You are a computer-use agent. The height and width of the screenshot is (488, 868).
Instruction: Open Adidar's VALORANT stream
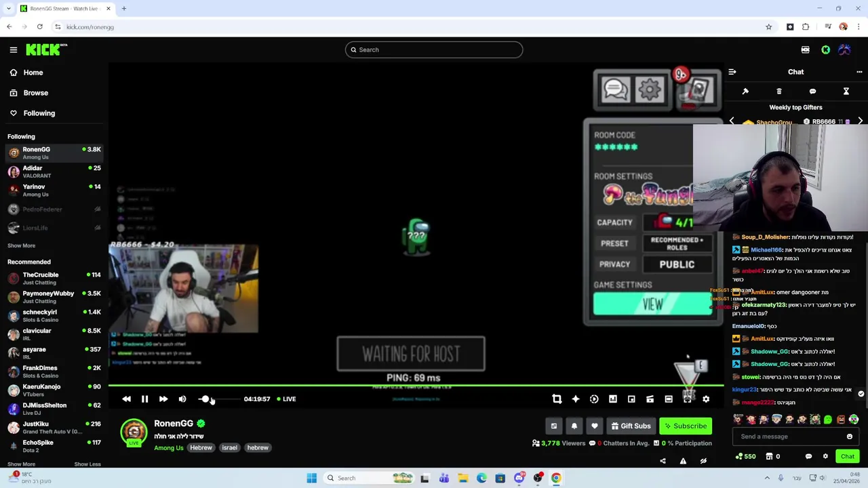[x=54, y=171]
